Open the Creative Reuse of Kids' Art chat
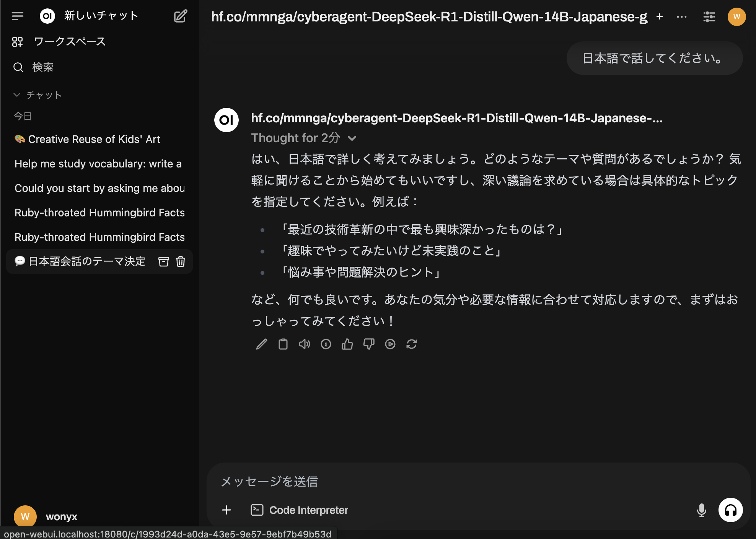 (99, 139)
